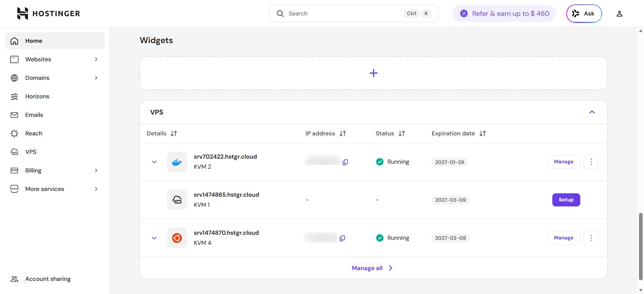Open more options for srv1474870
Viewport: 644px width, 294px height.
591,238
